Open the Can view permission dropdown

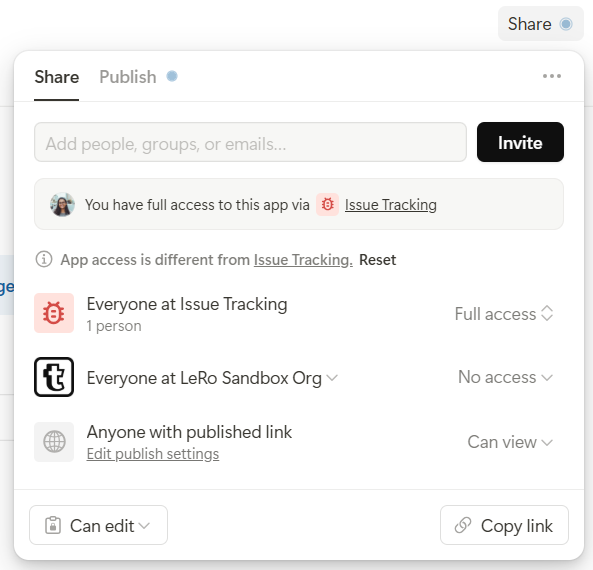(510, 442)
